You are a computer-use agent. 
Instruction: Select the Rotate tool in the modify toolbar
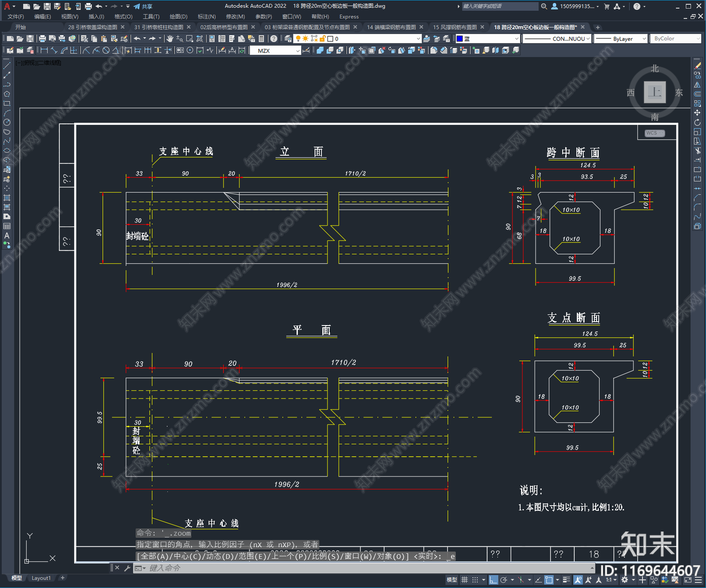697,122
